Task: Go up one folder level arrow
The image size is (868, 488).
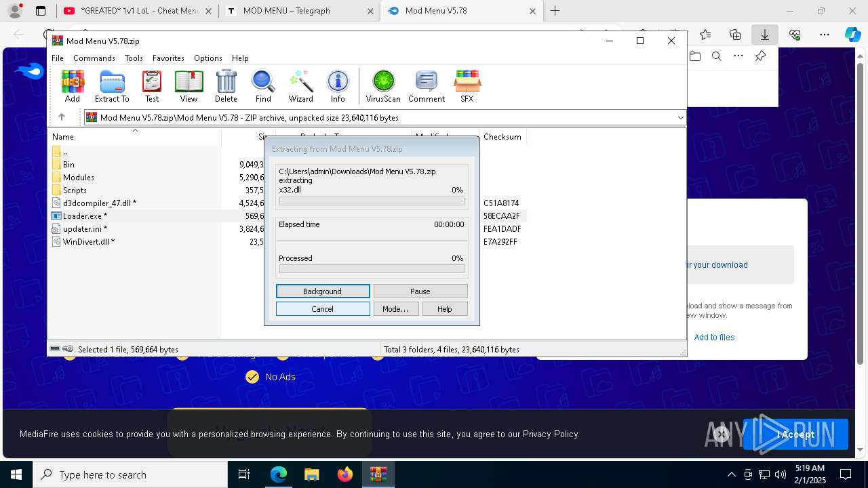Action: tap(62, 117)
